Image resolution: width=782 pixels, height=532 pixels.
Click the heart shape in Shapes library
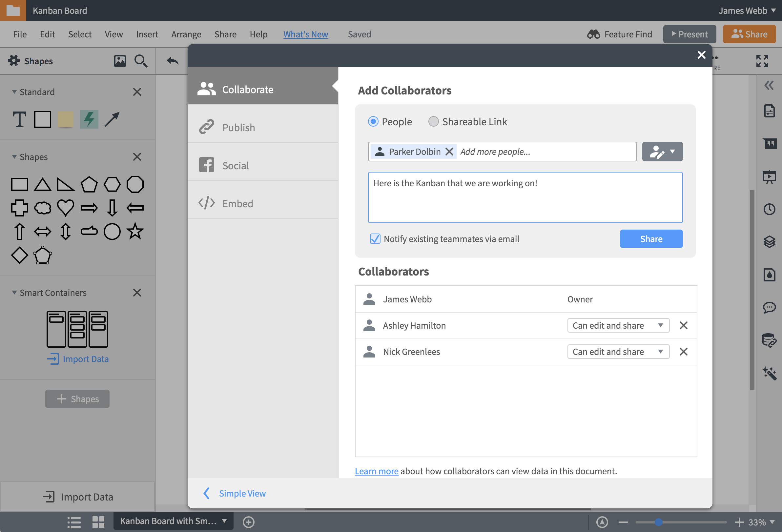[65, 208]
